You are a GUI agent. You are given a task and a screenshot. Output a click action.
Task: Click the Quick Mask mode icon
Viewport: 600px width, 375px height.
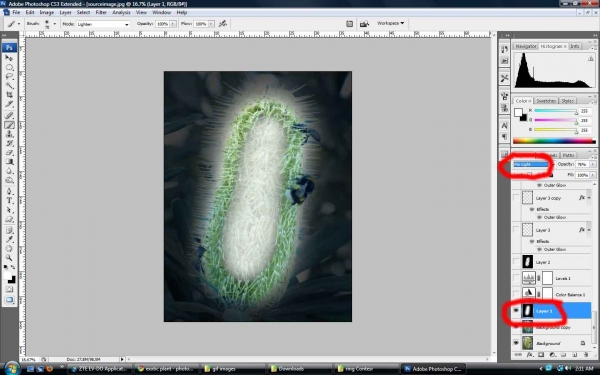9,290
